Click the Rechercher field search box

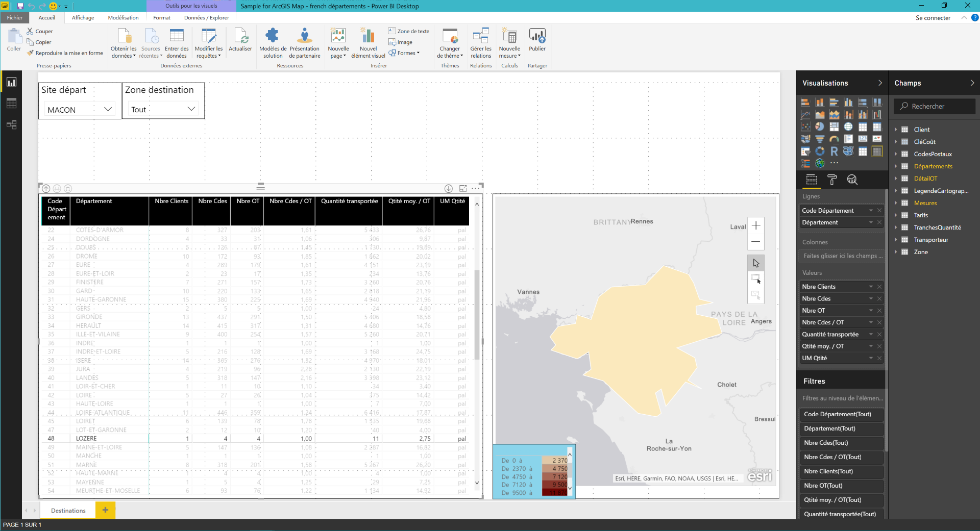[x=935, y=106]
